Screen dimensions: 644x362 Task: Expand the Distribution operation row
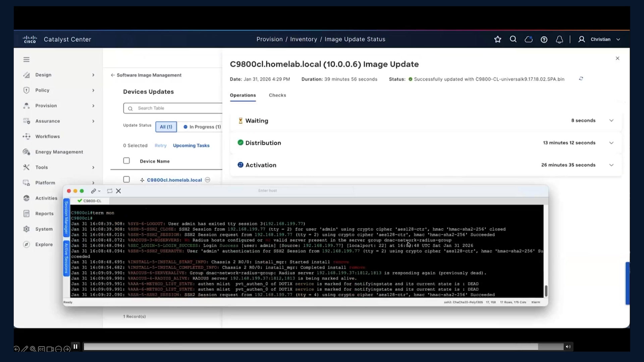click(611, 143)
